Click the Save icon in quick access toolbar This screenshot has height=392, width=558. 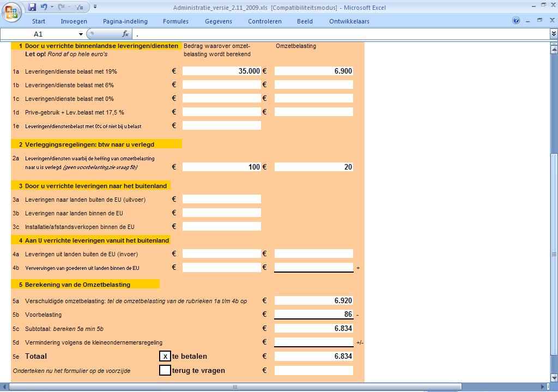(x=32, y=7)
